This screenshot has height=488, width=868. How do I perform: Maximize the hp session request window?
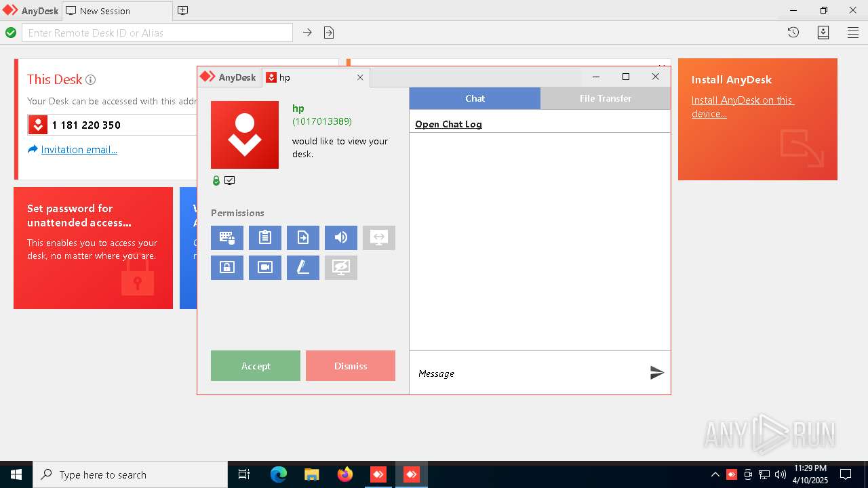click(x=626, y=77)
